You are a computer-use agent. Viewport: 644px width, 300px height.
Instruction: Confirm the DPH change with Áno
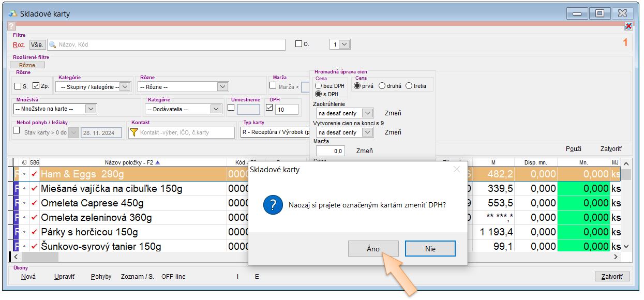click(373, 249)
